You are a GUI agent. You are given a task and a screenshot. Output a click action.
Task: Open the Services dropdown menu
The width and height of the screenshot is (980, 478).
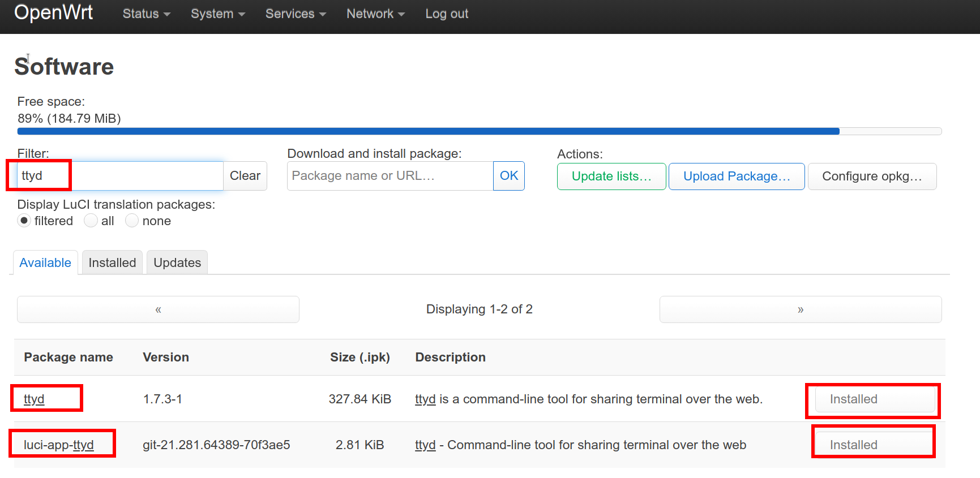(296, 14)
